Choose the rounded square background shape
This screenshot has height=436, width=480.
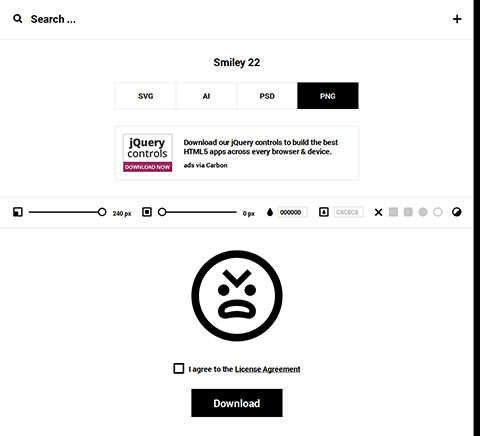pos(408,212)
